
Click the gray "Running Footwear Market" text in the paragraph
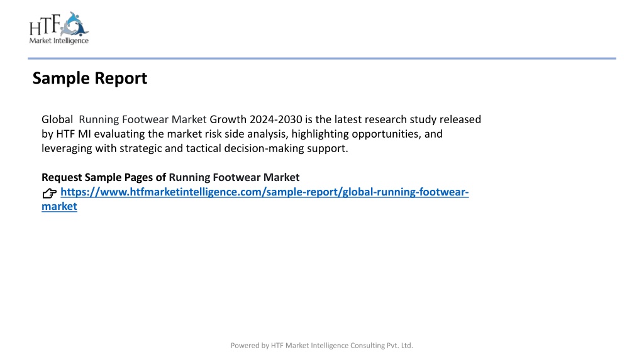coord(143,119)
